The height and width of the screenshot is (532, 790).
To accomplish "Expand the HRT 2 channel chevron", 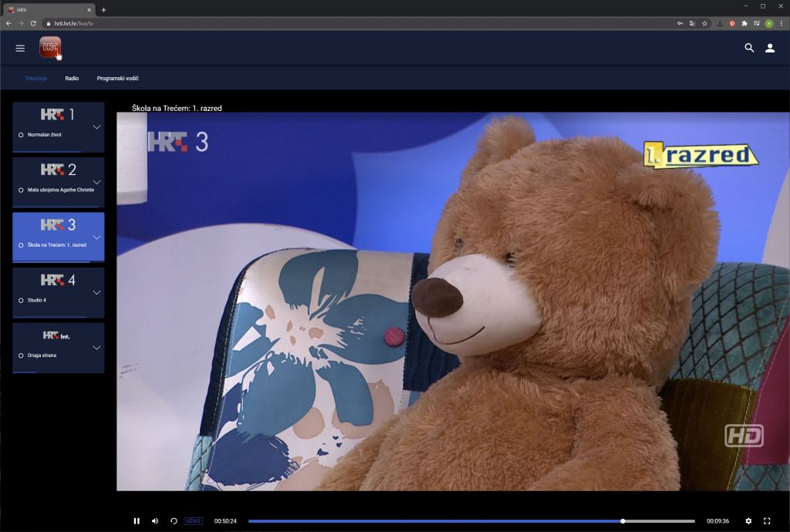I will tap(96, 182).
